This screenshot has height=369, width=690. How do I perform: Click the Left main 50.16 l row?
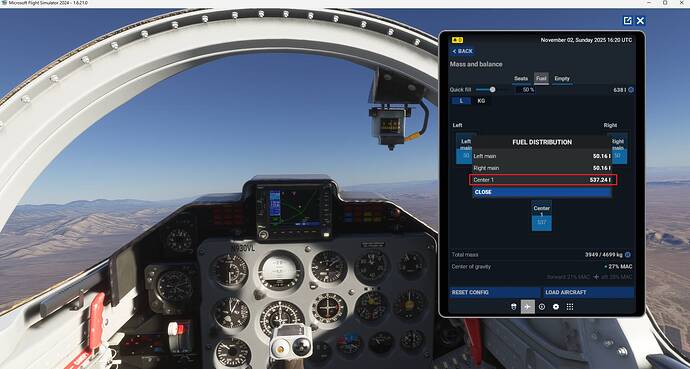click(x=542, y=156)
